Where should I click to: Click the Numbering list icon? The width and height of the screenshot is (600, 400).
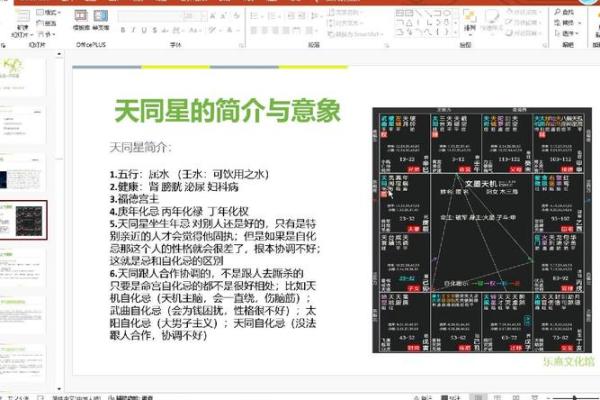[x=273, y=16]
